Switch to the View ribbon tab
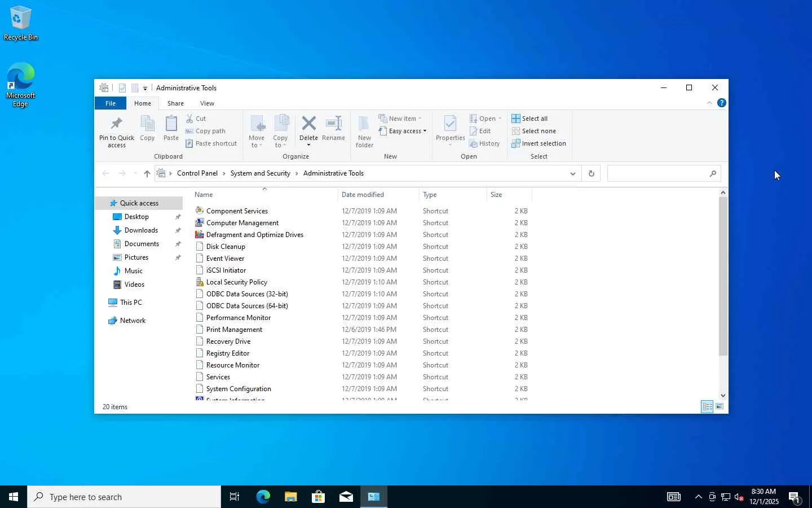The height and width of the screenshot is (508, 812). tap(207, 103)
